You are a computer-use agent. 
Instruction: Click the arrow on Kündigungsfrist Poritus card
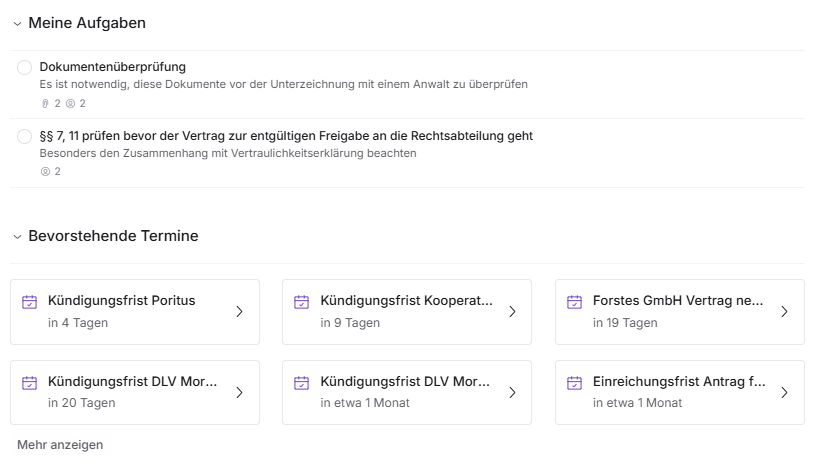pos(239,311)
